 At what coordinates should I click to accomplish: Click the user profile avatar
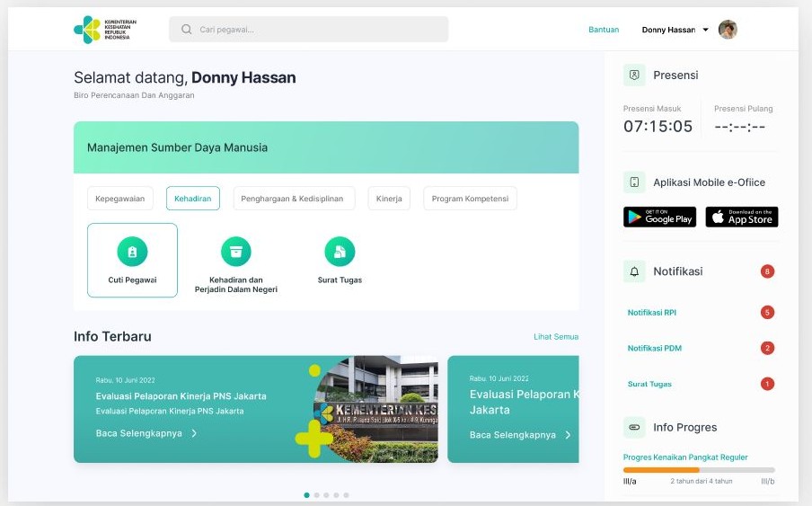click(728, 30)
